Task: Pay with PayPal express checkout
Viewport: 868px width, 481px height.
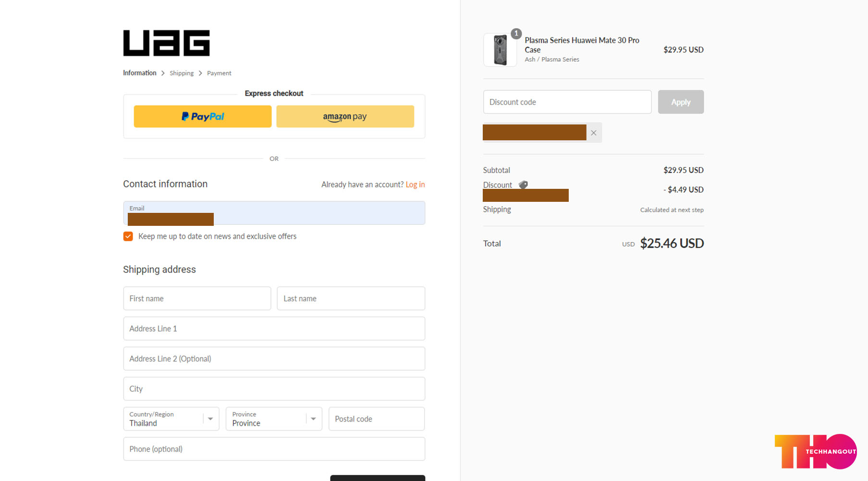Action: [x=203, y=116]
